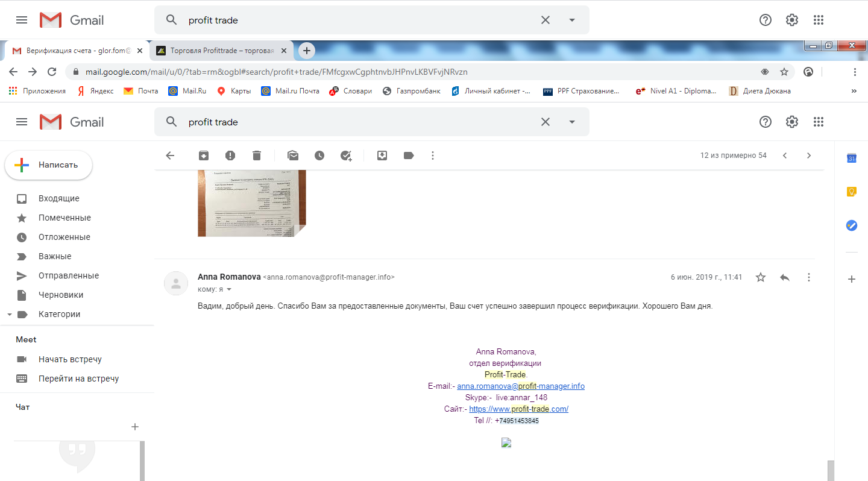Click search field in lower Gmail header
The width and height of the screenshot is (868, 481).
362,122
